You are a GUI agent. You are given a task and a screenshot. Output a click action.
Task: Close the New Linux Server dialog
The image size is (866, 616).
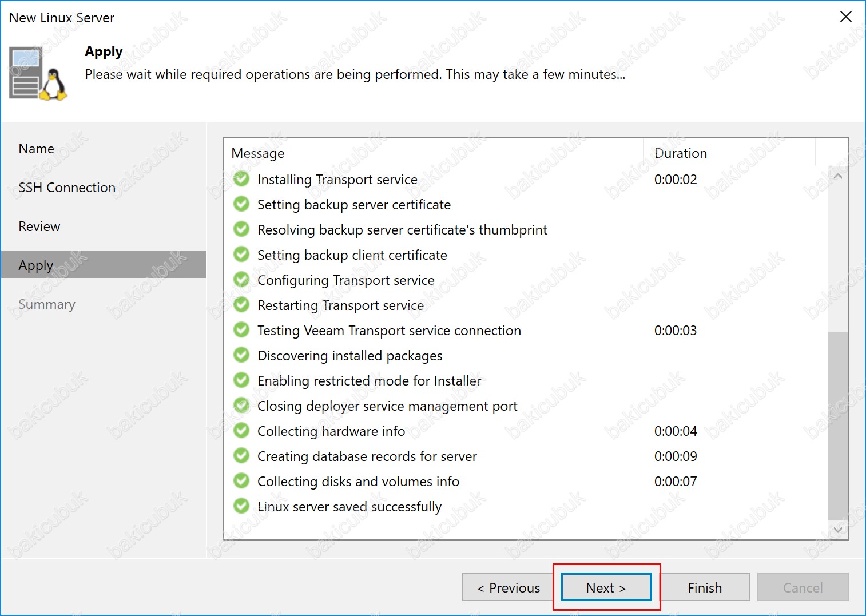coord(846,17)
